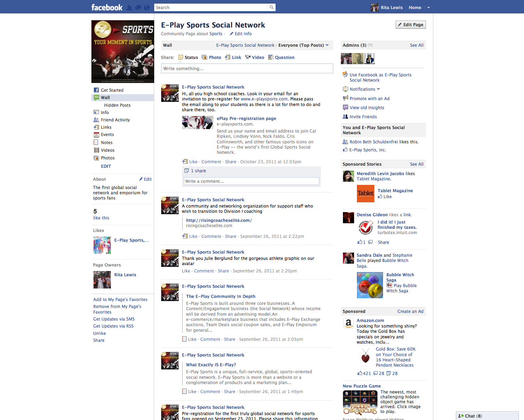Image resolution: width=524 pixels, height=420 pixels.
Task: Click the Links sidebar icon
Action: click(x=96, y=127)
